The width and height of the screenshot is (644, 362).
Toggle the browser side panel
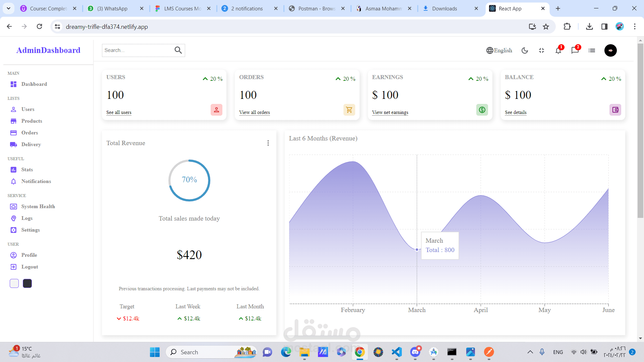[x=604, y=26]
